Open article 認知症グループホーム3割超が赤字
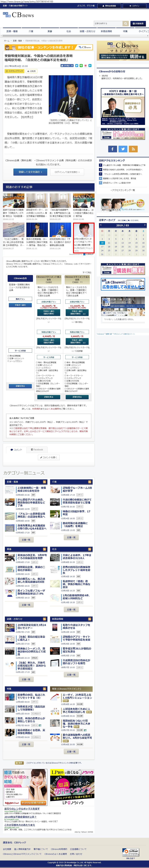Viewport: 149px width, 868px height. pos(77,489)
